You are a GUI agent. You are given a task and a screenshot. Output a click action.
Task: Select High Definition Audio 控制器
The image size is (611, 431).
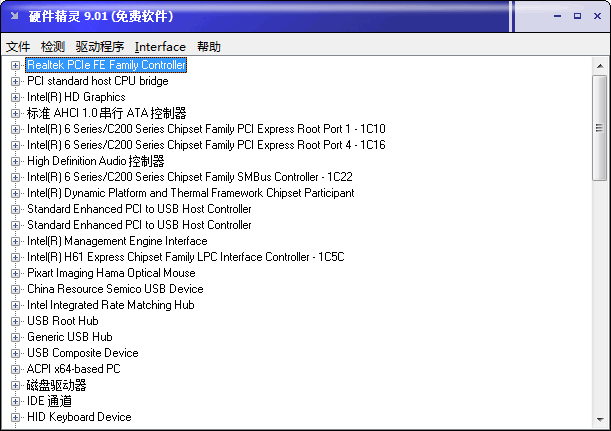[x=95, y=161]
